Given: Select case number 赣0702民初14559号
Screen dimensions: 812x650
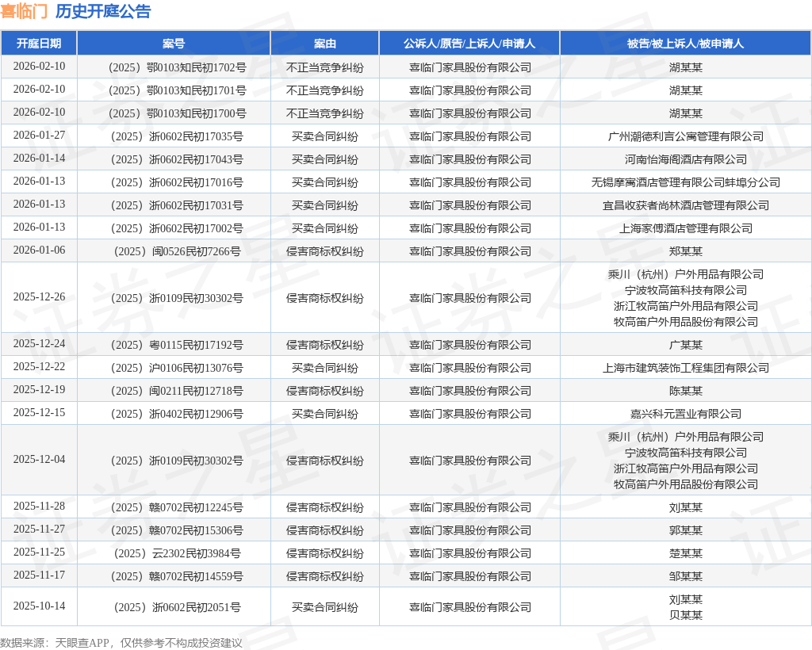Looking at the screenshot, I should pos(177,576).
